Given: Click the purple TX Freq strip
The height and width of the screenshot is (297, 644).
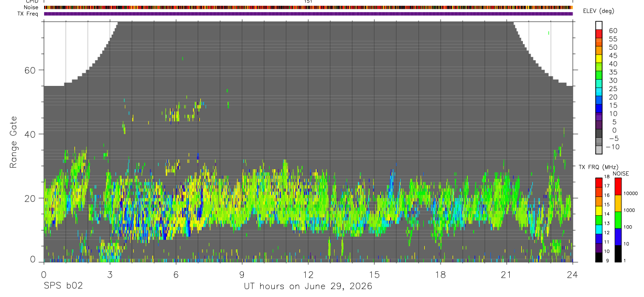Looking at the screenshot, I should pyautogui.click(x=308, y=14).
